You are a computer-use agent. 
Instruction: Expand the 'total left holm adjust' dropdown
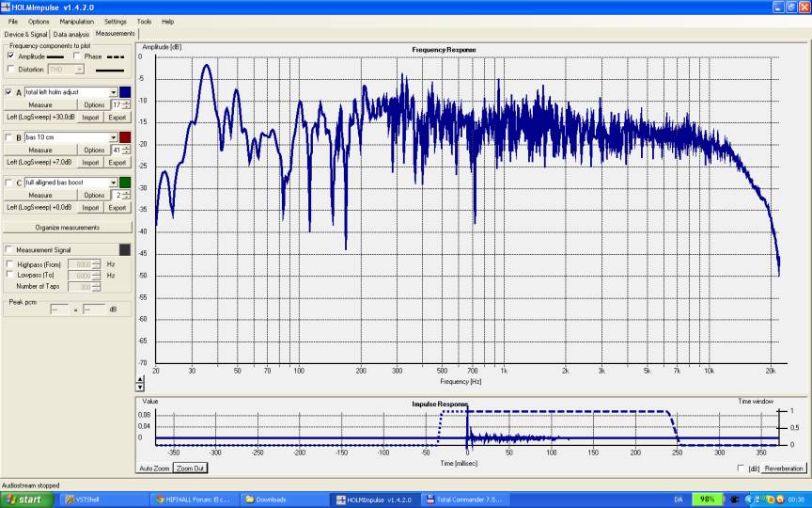113,92
